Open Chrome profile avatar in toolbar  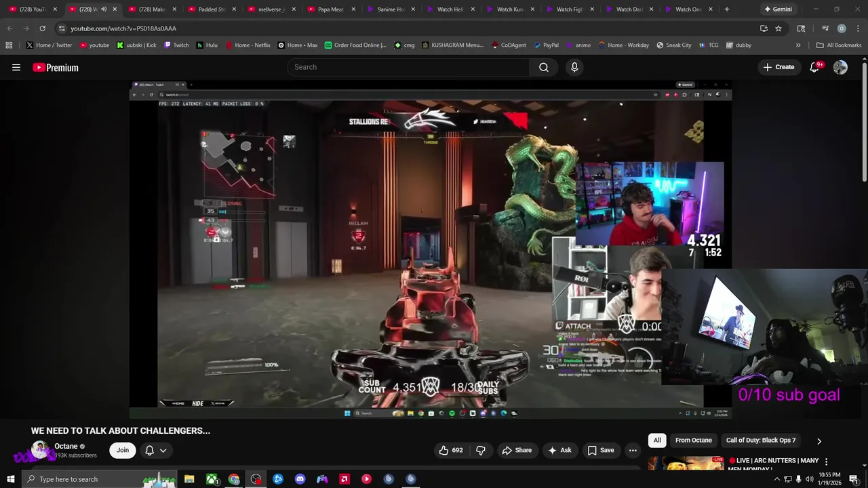click(842, 28)
